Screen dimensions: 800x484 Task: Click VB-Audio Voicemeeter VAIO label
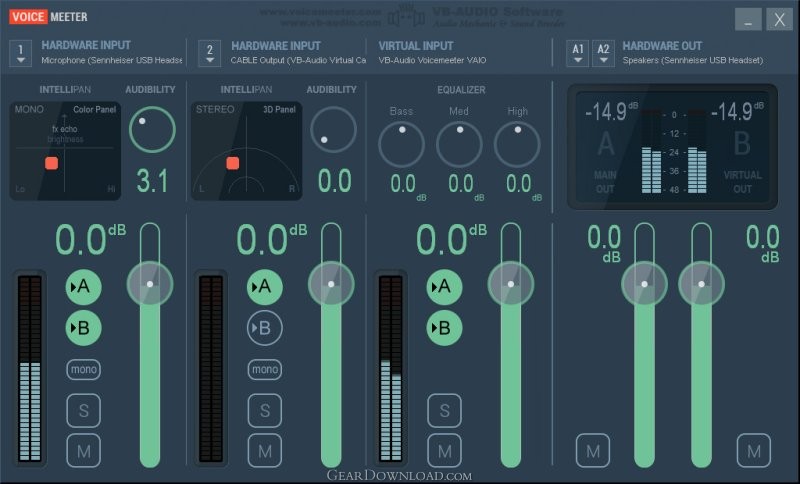432,60
